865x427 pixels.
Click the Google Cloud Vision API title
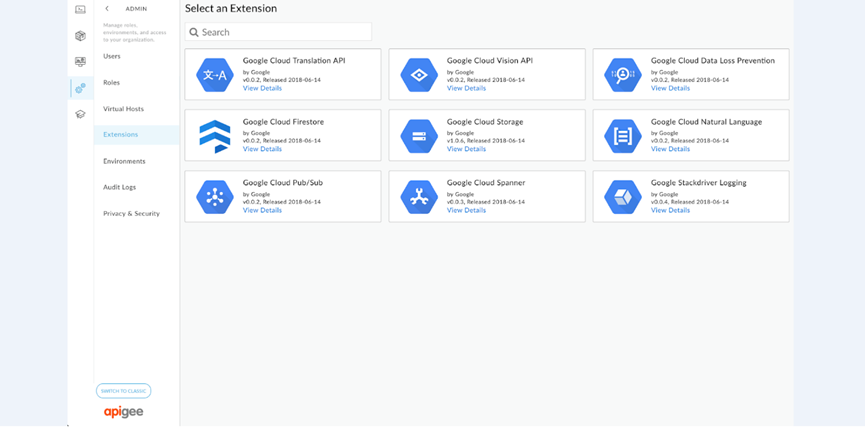coord(490,61)
